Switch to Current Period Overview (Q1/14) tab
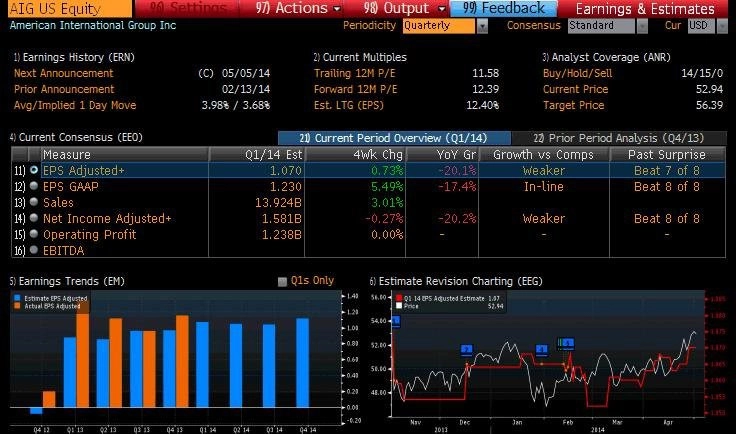This screenshot has width=736, height=434. (394, 138)
